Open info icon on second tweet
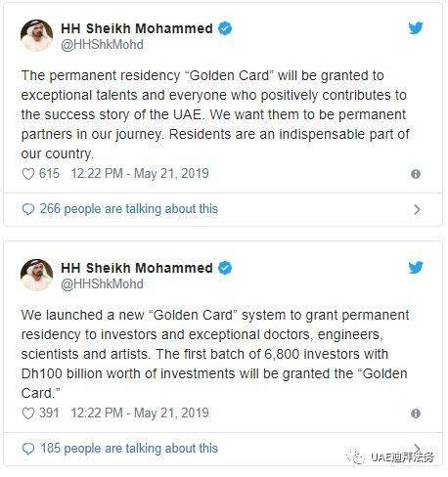The height and width of the screenshot is (477, 448). (x=416, y=413)
